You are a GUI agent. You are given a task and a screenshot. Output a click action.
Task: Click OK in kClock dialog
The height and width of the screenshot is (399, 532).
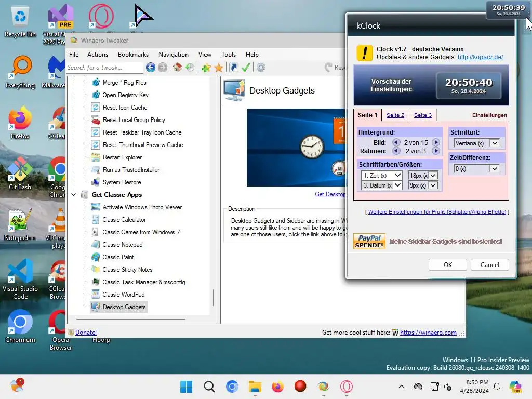click(447, 264)
